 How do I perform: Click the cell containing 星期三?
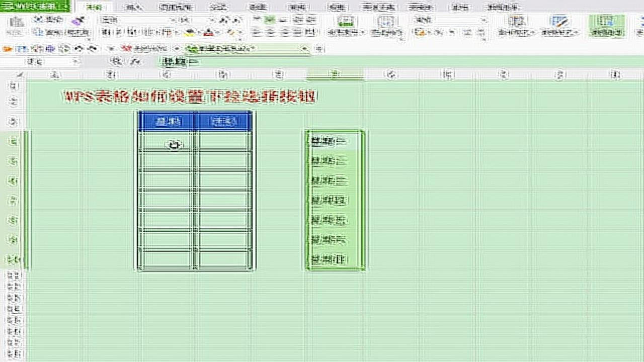335,180
